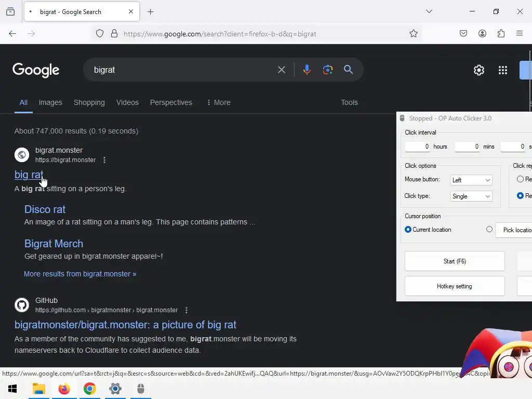Open File Explorer from taskbar

click(x=38, y=389)
